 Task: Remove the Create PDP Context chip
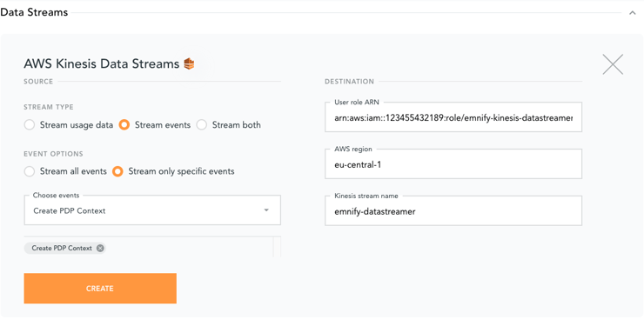tap(100, 248)
